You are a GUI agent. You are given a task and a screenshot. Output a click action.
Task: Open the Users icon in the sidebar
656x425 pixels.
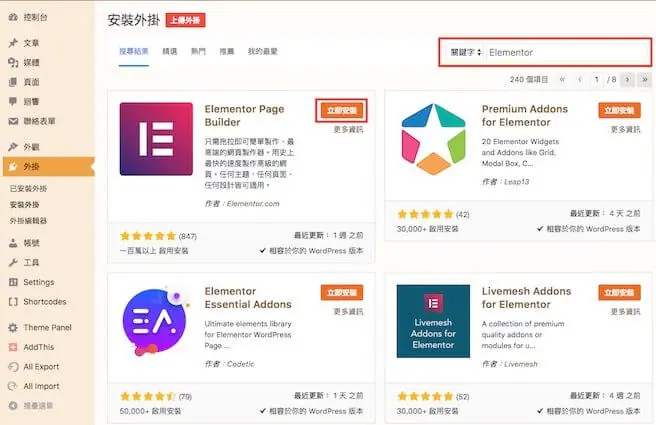pos(13,243)
